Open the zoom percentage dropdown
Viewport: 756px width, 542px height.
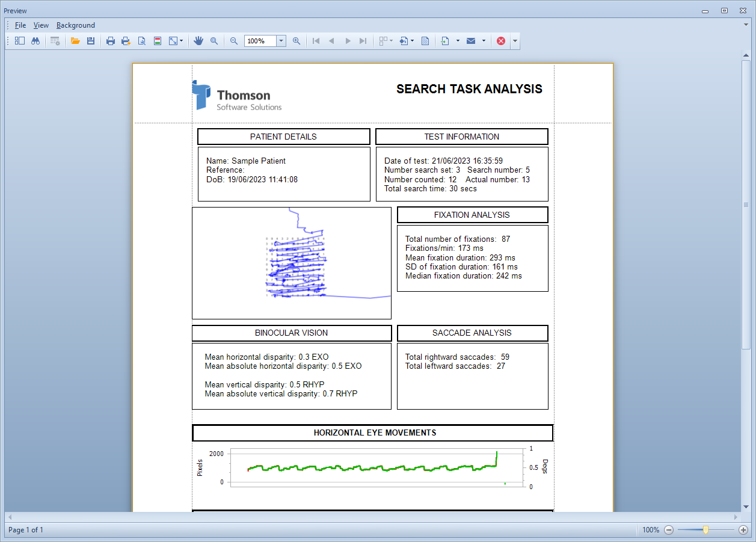[281, 41]
